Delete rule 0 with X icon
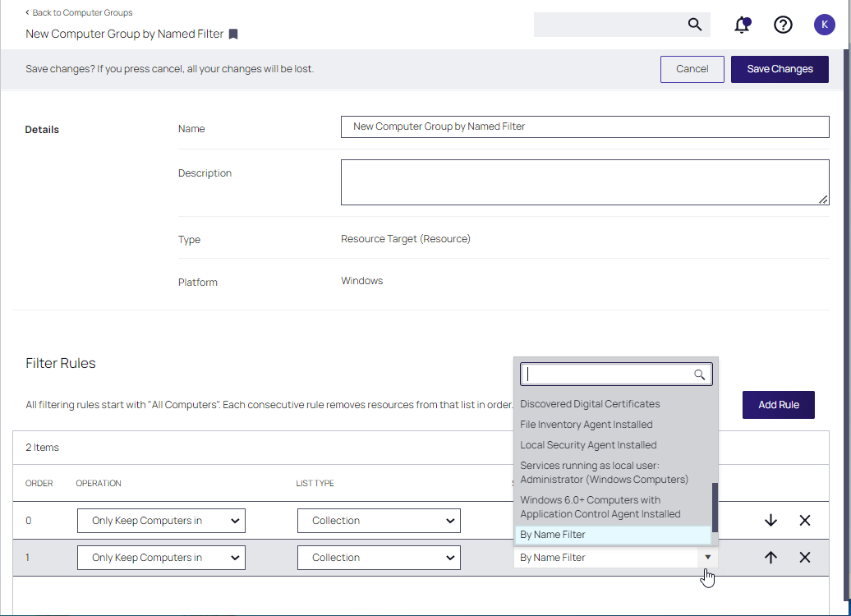The image size is (851, 616). tap(805, 521)
